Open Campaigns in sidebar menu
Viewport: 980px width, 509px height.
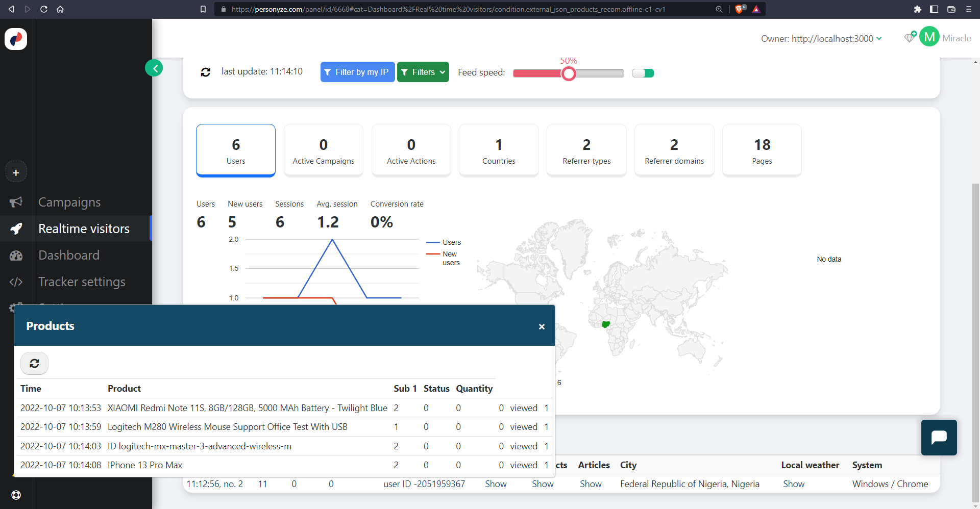[x=69, y=202]
